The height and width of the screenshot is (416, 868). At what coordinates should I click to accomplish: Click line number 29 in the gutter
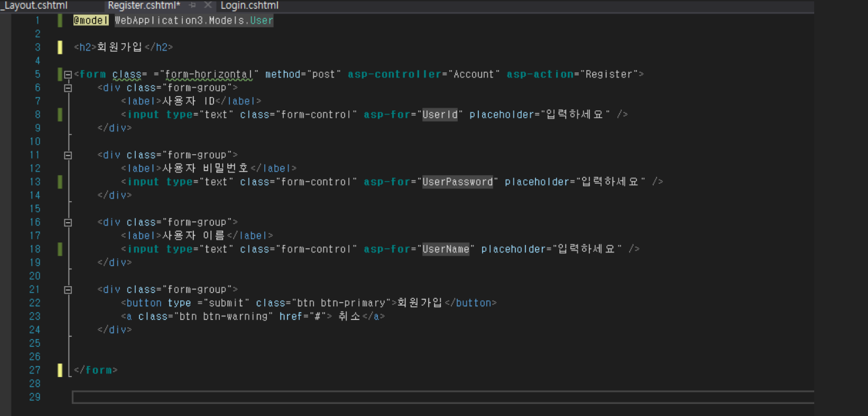[x=35, y=397]
